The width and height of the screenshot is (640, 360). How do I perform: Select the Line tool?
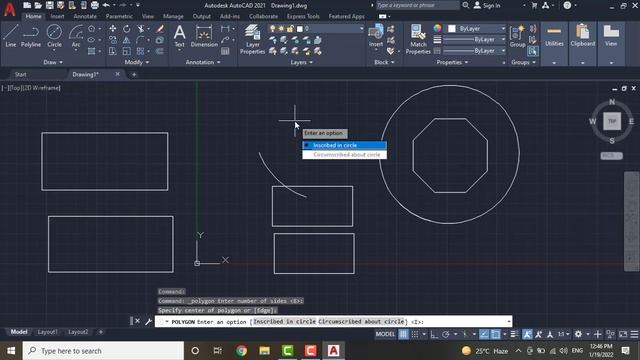coord(11,36)
